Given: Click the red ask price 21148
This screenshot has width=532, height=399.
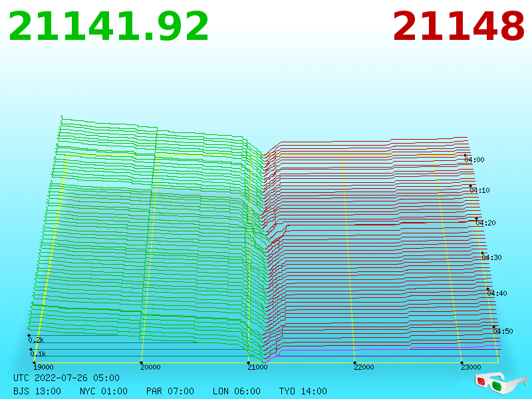Looking at the screenshot, I should [458, 27].
